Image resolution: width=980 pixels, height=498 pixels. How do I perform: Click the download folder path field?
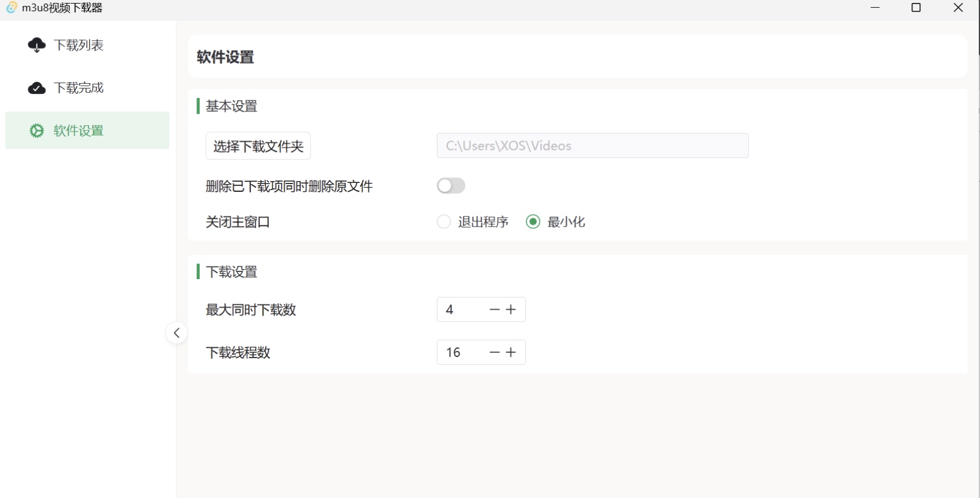point(593,146)
